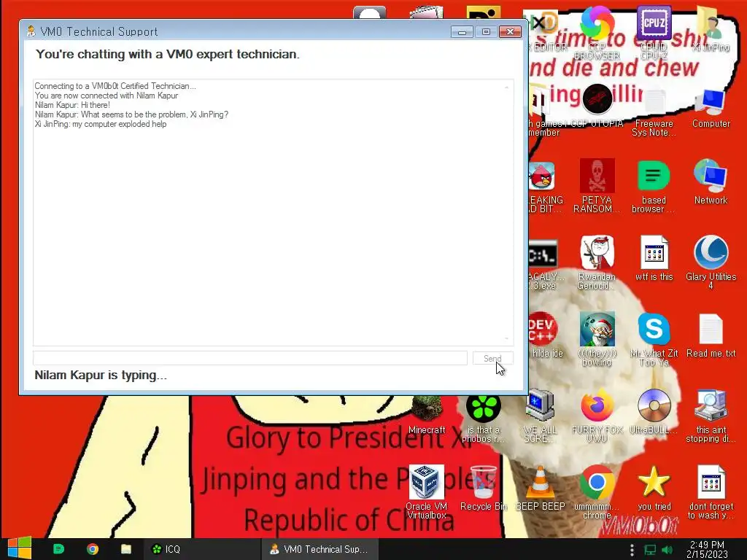Open the PETYA RANSOM desktop icon

597,187
